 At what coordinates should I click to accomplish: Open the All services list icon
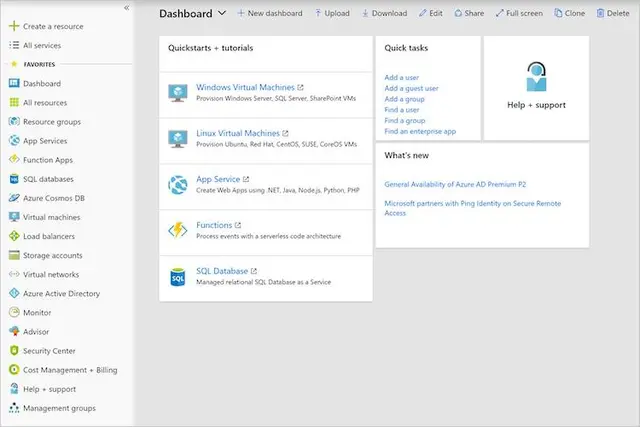pos(14,45)
